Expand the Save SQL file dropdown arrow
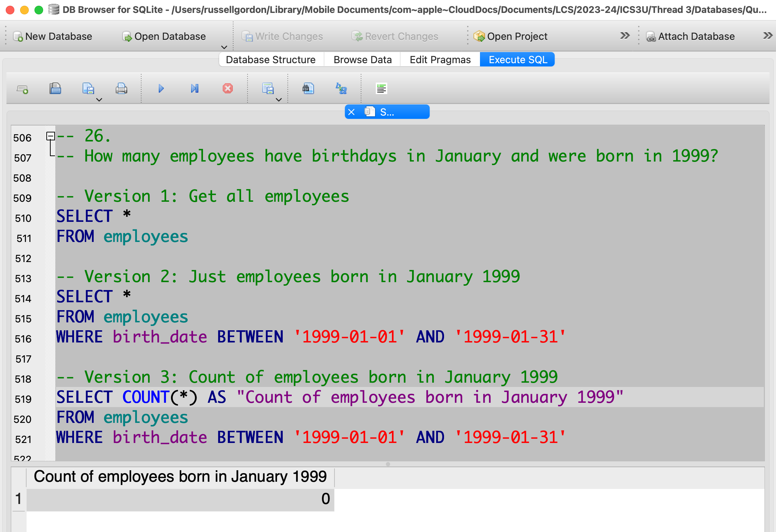Viewport: 776px width, 532px height. tap(100, 100)
